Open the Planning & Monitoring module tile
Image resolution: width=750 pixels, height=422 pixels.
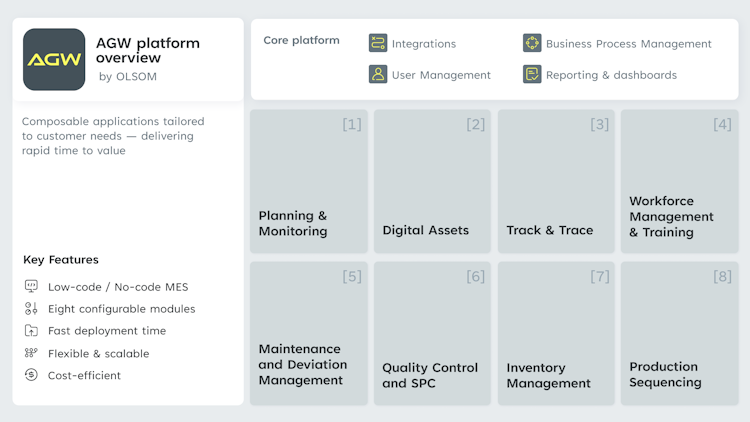309,181
